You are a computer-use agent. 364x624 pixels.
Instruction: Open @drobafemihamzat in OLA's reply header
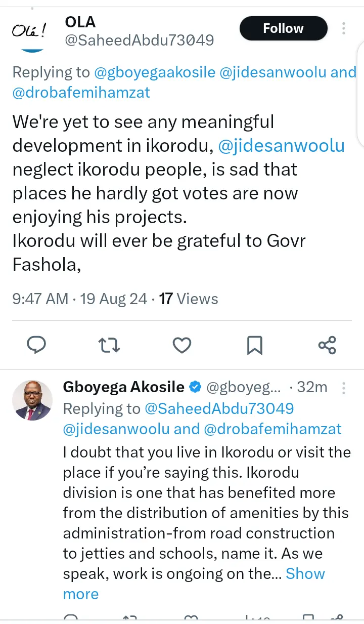81,93
